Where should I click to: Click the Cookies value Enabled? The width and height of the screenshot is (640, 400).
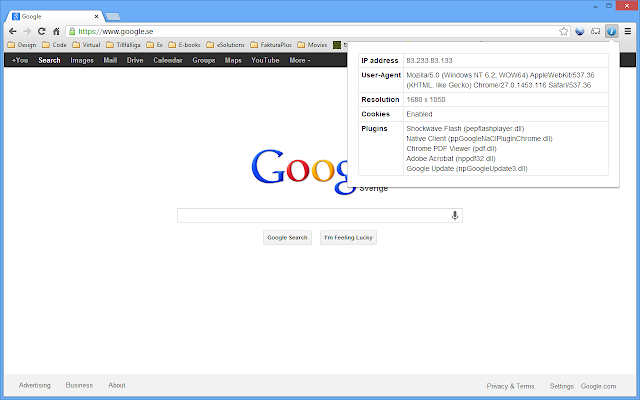[x=419, y=114]
